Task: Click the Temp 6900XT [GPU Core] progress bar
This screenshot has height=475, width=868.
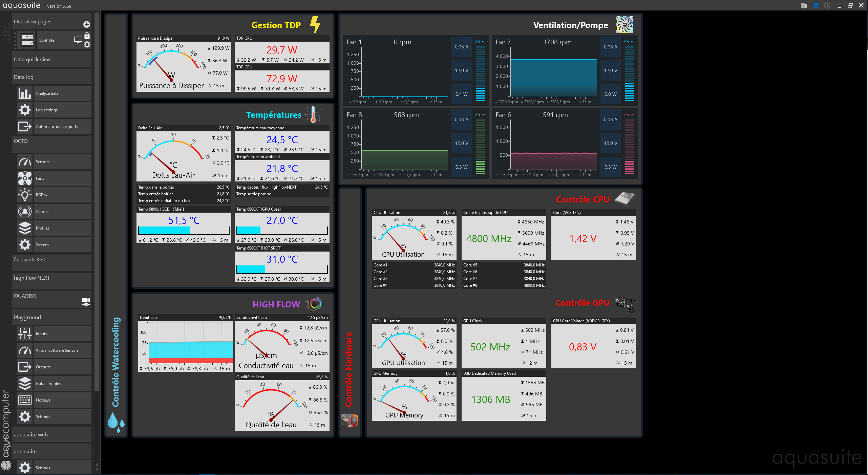Action: [x=282, y=231]
